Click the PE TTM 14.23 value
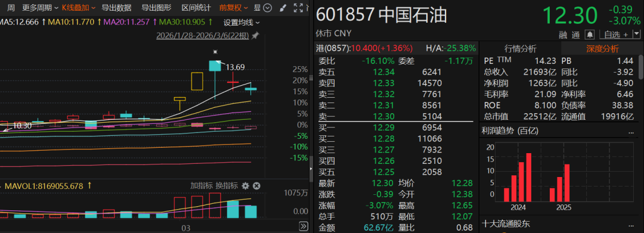Viewport: 644px width, 233px height. click(545, 61)
